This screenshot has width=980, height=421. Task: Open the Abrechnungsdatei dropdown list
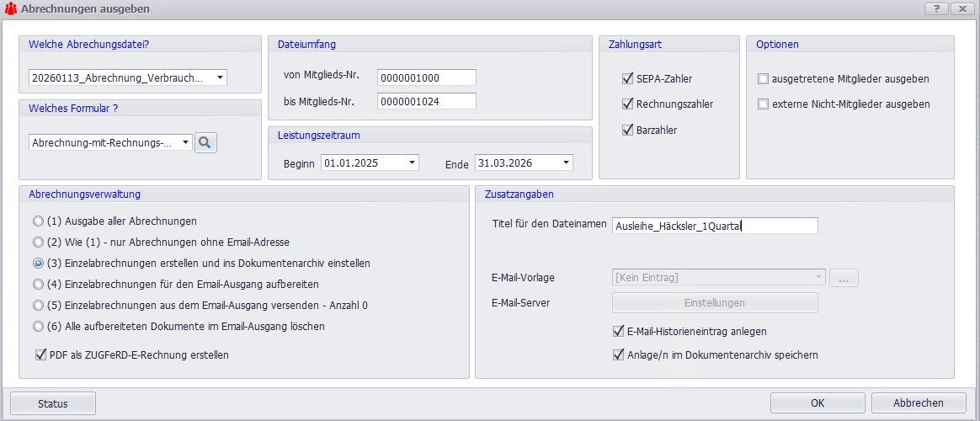pyautogui.click(x=220, y=78)
